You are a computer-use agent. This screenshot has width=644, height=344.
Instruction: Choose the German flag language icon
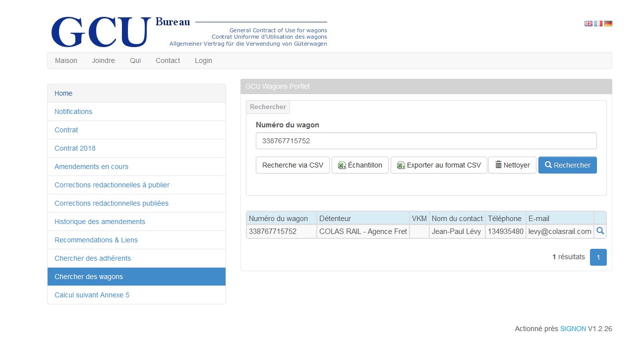pos(608,23)
